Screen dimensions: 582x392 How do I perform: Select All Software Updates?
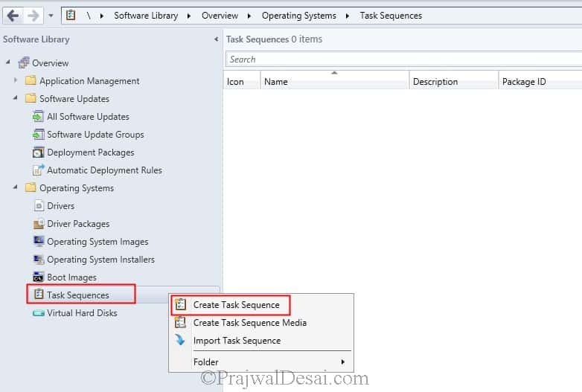tap(88, 117)
